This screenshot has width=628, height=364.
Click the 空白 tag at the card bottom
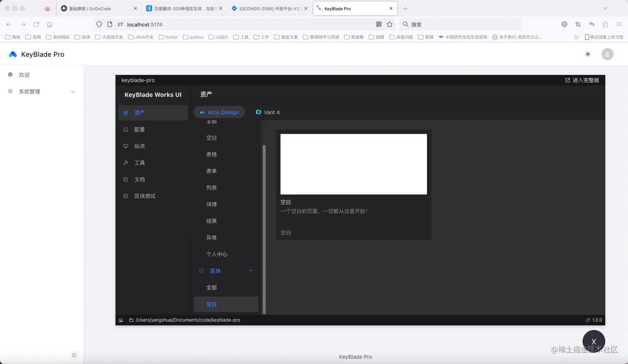286,233
